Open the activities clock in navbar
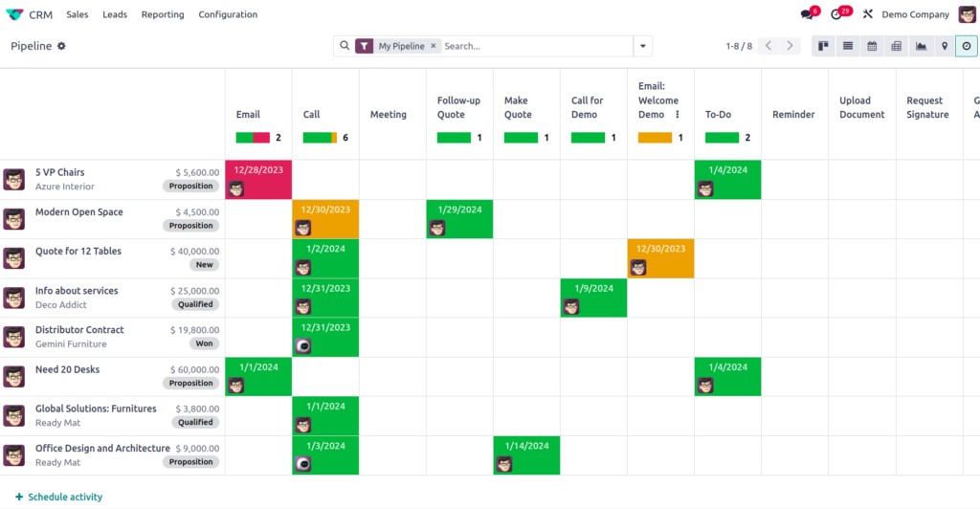Image resolution: width=980 pixels, height=509 pixels. 836,14
